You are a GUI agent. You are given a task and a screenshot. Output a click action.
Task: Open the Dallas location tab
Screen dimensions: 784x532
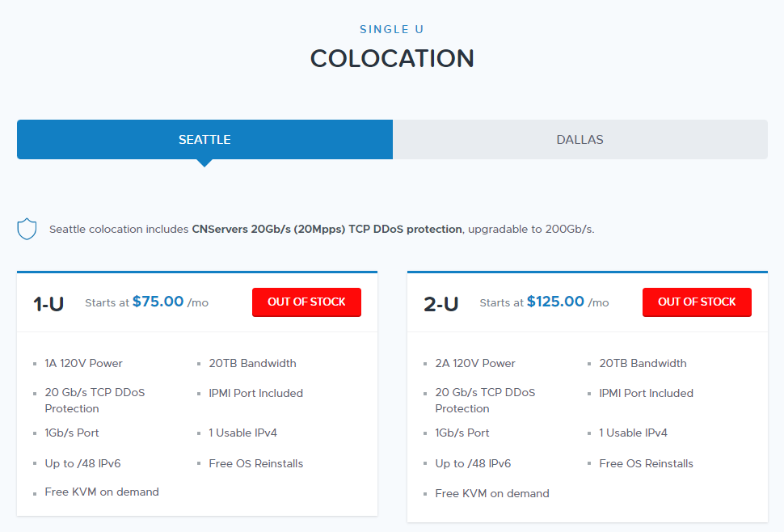pyautogui.click(x=580, y=140)
